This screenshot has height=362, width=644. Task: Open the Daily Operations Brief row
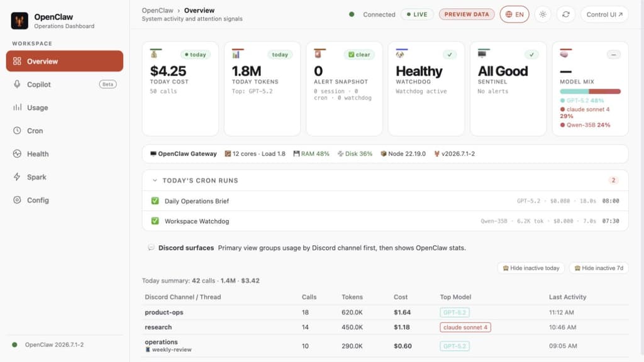pyautogui.click(x=385, y=200)
